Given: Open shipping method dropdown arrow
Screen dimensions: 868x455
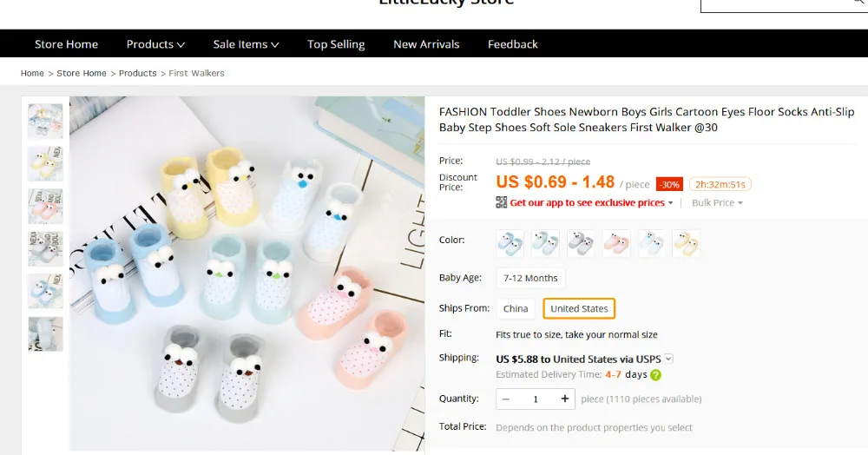Looking at the screenshot, I should pos(668,358).
